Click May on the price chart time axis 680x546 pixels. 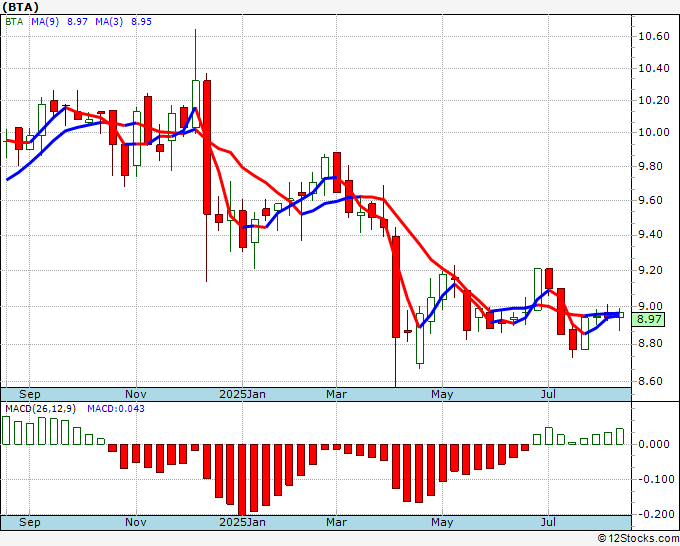[x=442, y=394]
